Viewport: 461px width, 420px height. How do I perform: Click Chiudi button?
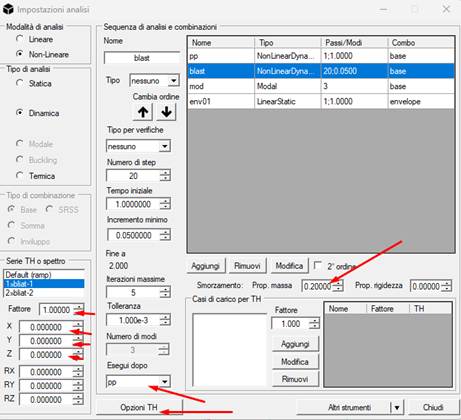(433, 407)
